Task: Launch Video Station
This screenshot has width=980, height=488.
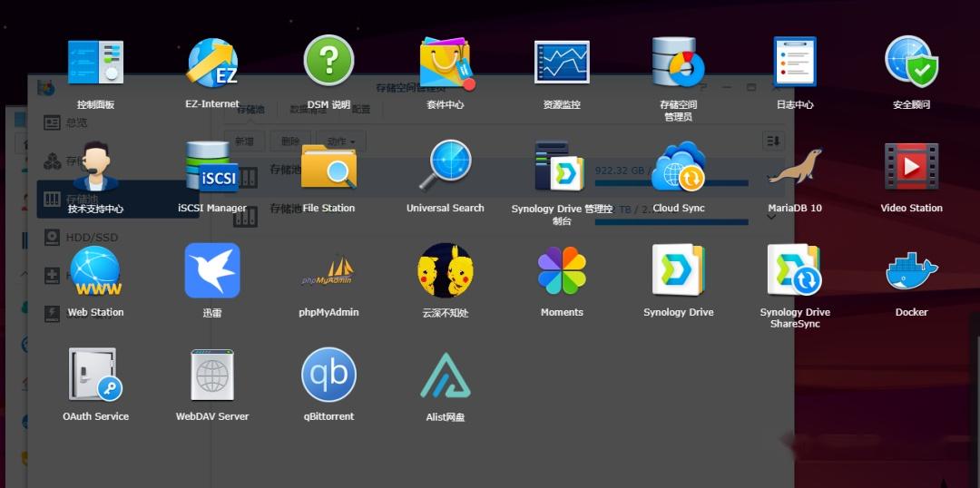Action: coord(912,166)
